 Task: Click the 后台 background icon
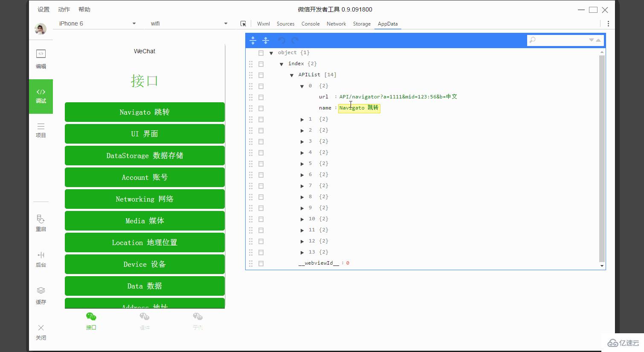coord(41,259)
